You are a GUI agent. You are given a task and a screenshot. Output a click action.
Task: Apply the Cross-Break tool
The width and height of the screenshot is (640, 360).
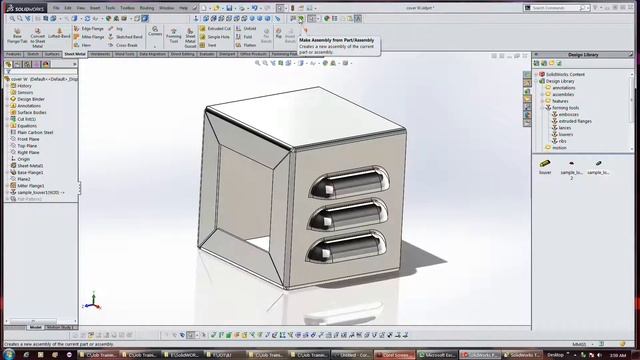tap(123, 45)
